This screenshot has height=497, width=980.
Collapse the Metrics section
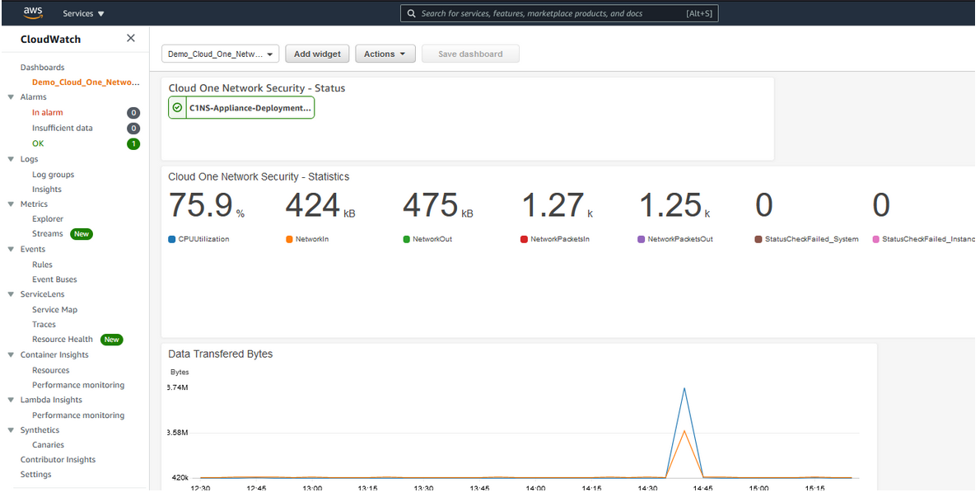(x=11, y=204)
